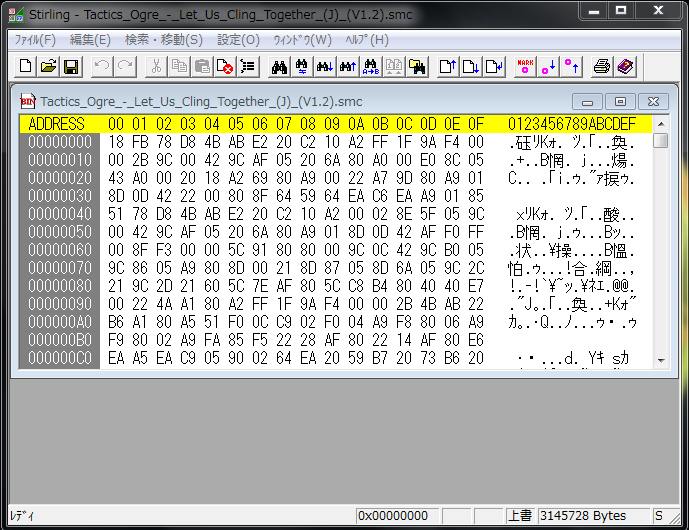Select address row 00000040
The height and width of the screenshot is (530, 689).
pyautogui.click(x=60, y=214)
